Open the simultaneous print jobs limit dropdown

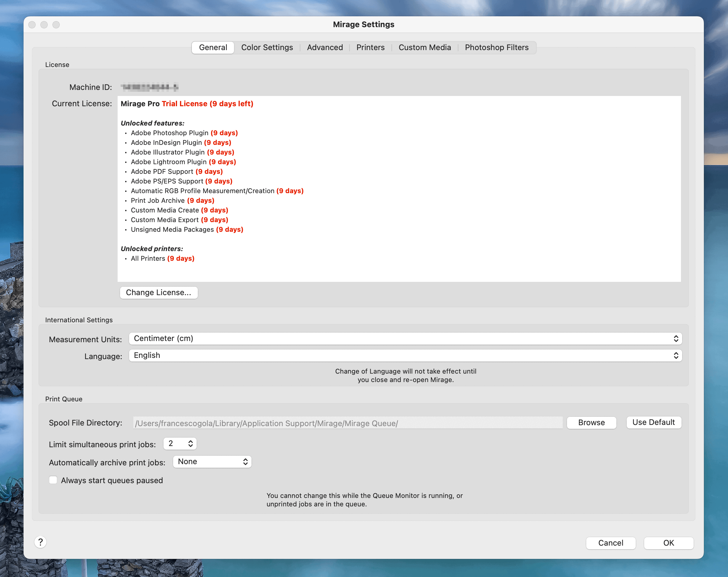(180, 444)
